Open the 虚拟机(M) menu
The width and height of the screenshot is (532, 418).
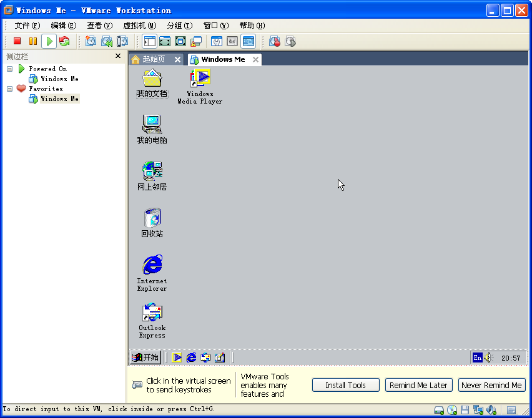click(139, 26)
